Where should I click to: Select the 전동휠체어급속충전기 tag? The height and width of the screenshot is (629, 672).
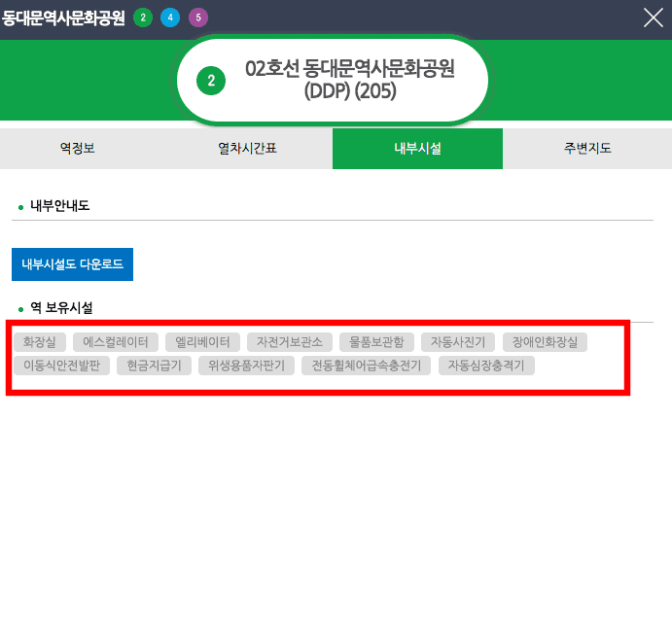click(x=366, y=366)
